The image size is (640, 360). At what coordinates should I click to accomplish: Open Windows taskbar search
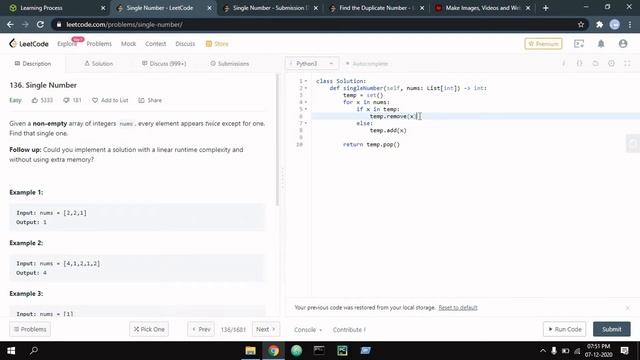[x=34, y=351]
